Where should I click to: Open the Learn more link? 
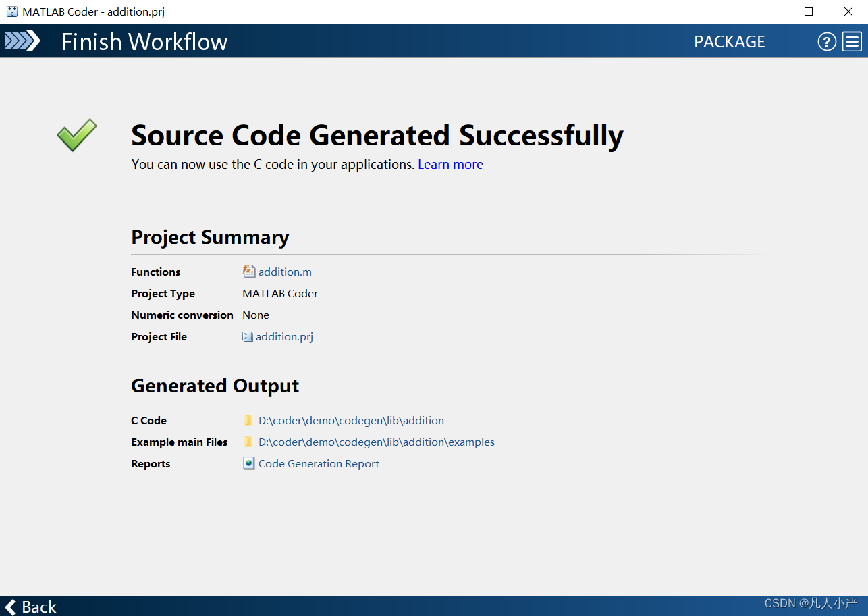[450, 164]
